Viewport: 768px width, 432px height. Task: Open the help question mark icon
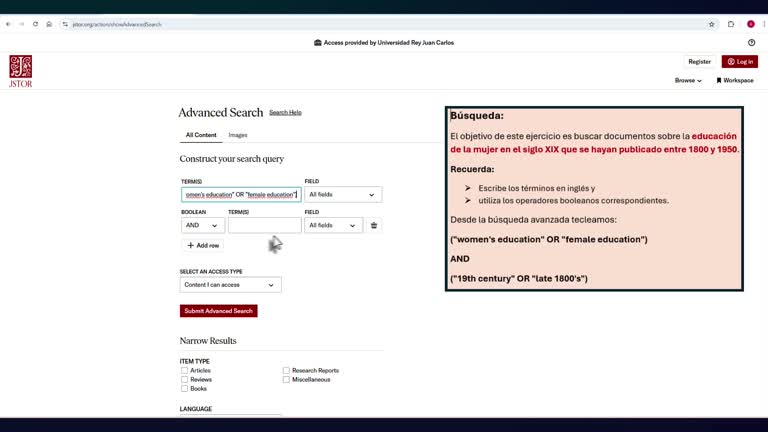[752, 43]
